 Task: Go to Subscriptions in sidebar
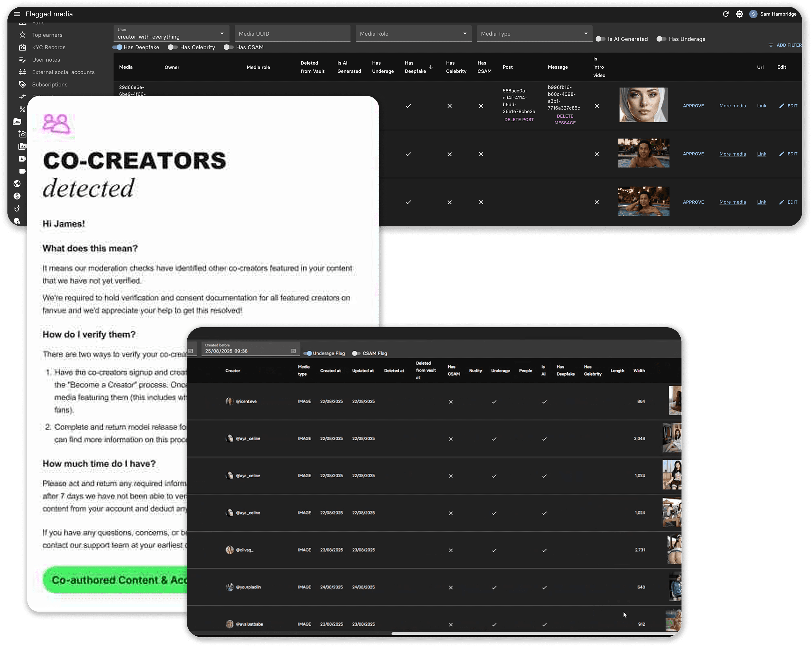[x=50, y=85]
